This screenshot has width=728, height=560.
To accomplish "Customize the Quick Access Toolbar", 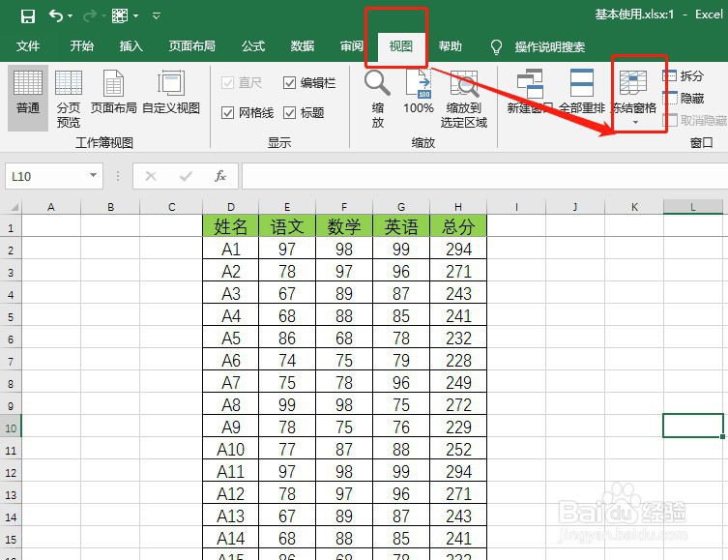I will 157,16.
